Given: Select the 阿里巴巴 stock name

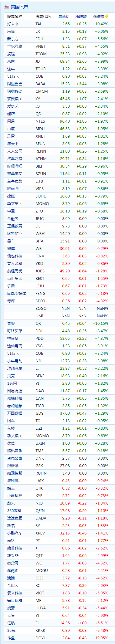Looking at the screenshot, I should [x=15, y=84].
